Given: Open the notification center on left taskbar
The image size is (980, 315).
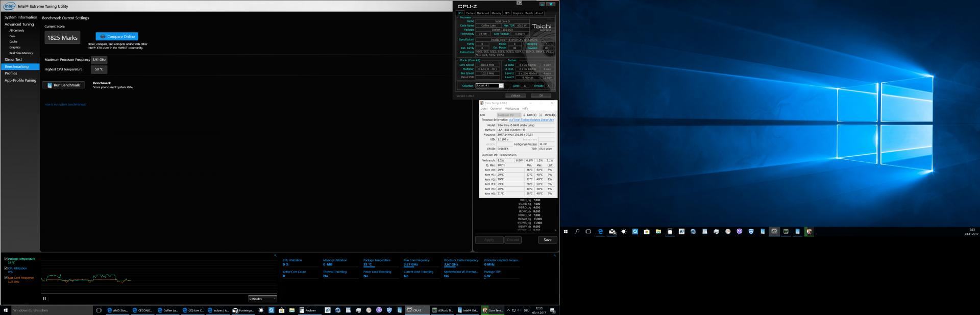Looking at the screenshot, I should 552,310.
